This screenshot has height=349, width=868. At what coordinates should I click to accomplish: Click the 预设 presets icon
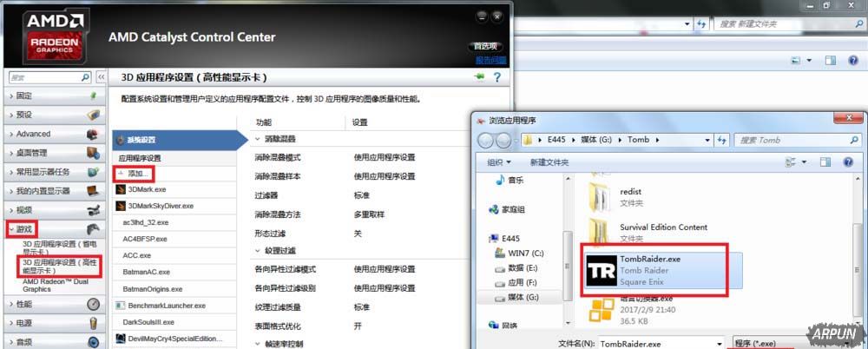(x=93, y=115)
